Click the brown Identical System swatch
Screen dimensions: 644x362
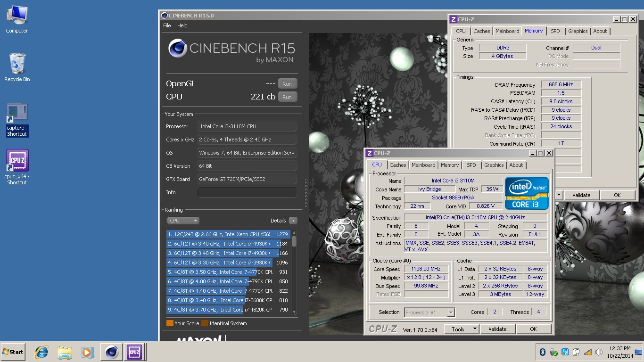205,323
